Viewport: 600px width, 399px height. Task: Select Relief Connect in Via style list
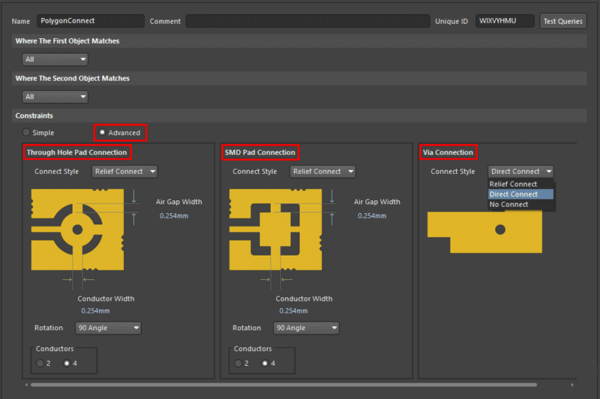pyautogui.click(x=520, y=184)
